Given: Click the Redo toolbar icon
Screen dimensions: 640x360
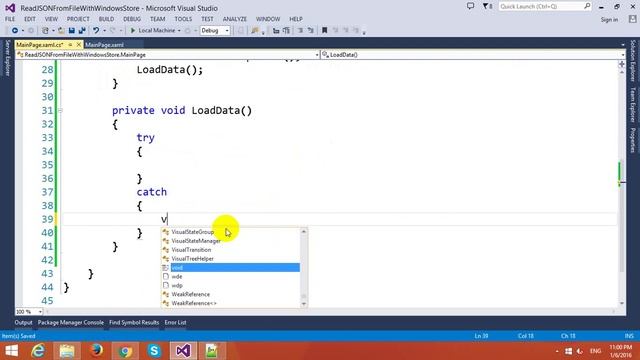Looking at the screenshot, I should (113, 31).
